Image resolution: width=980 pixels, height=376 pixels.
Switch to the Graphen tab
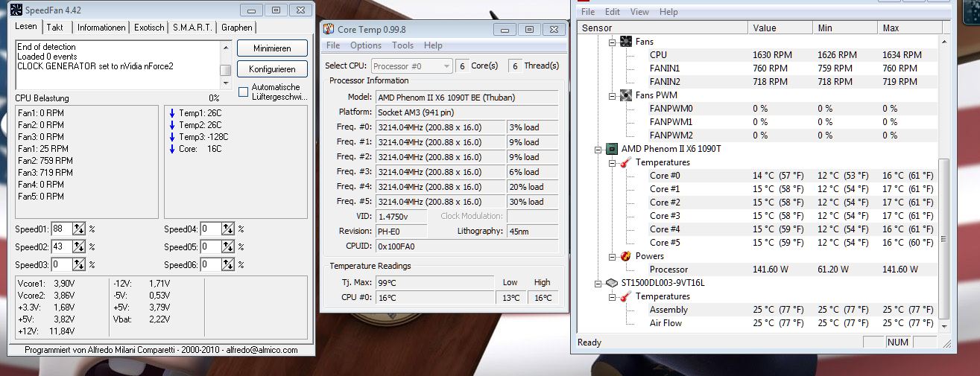pos(237,28)
